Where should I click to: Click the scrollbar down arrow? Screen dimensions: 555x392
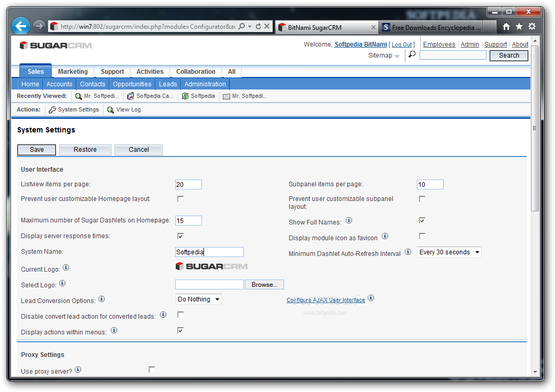coord(535,372)
